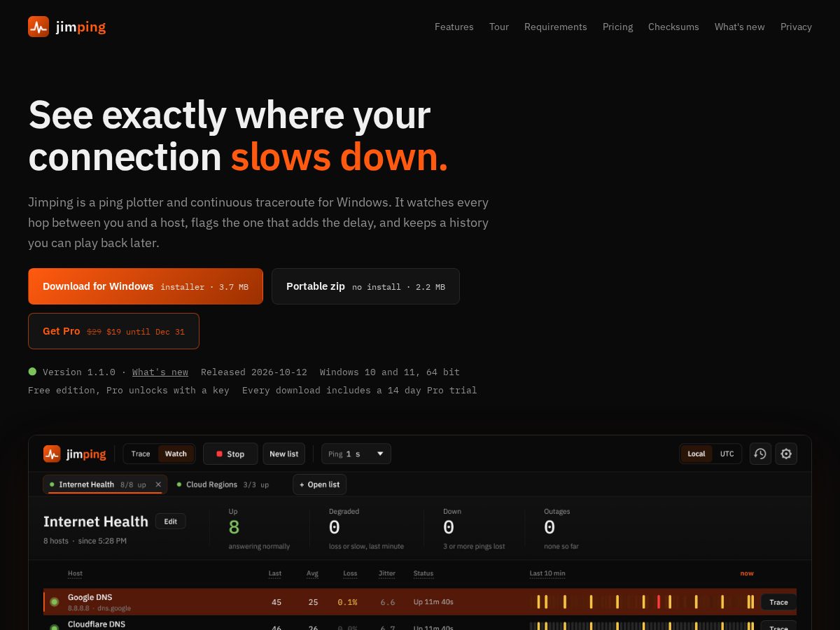Sort by the Avg column header
The image size is (840, 630).
tap(312, 573)
